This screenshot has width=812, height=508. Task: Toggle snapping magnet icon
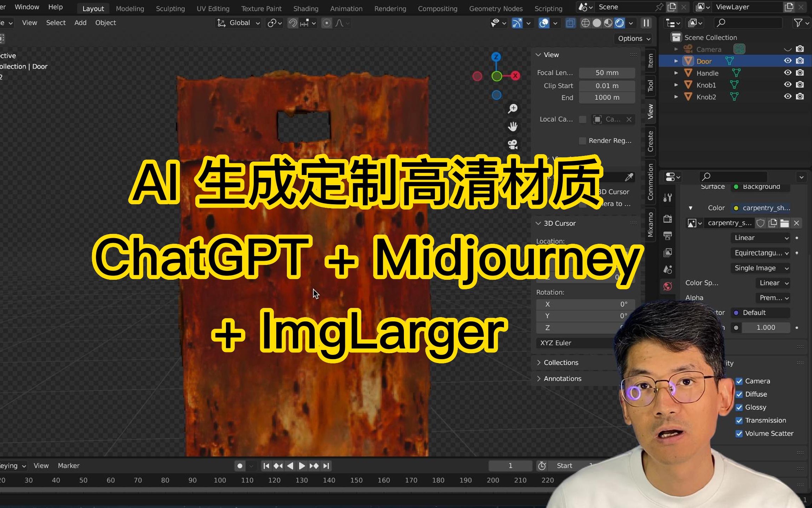coord(293,23)
